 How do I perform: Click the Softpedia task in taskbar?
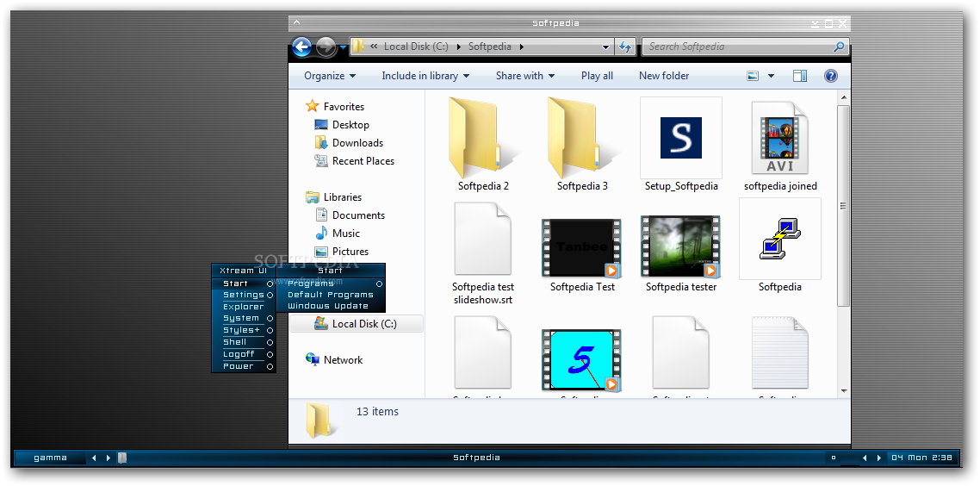tap(476, 458)
